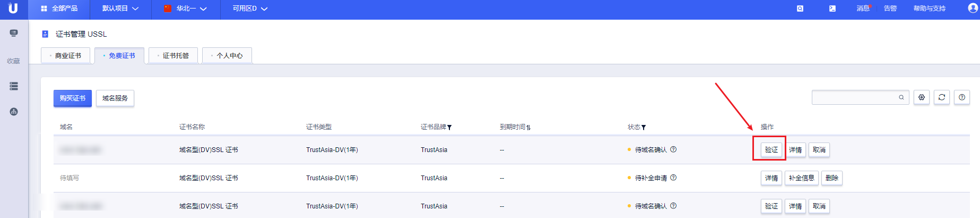
Task: Expand the 可用区D zone dropdown
Action: tap(250, 9)
